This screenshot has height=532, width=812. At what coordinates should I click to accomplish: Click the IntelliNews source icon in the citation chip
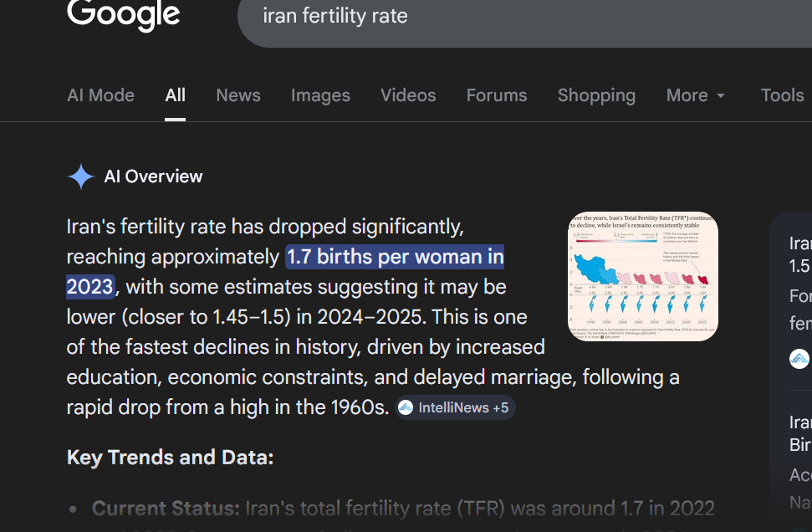click(406, 407)
